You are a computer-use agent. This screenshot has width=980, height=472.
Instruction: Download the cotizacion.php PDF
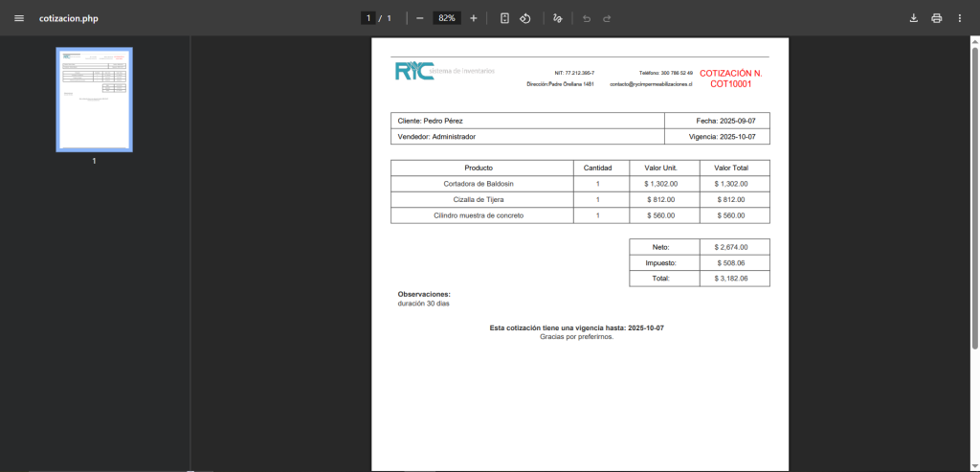coord(913,18)
